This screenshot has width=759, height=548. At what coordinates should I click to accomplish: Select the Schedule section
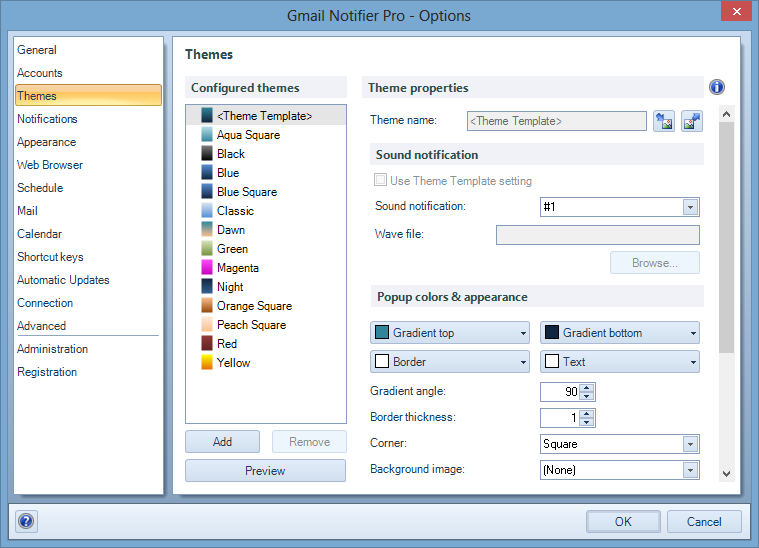pyautogui.click(x=40, y=188)
